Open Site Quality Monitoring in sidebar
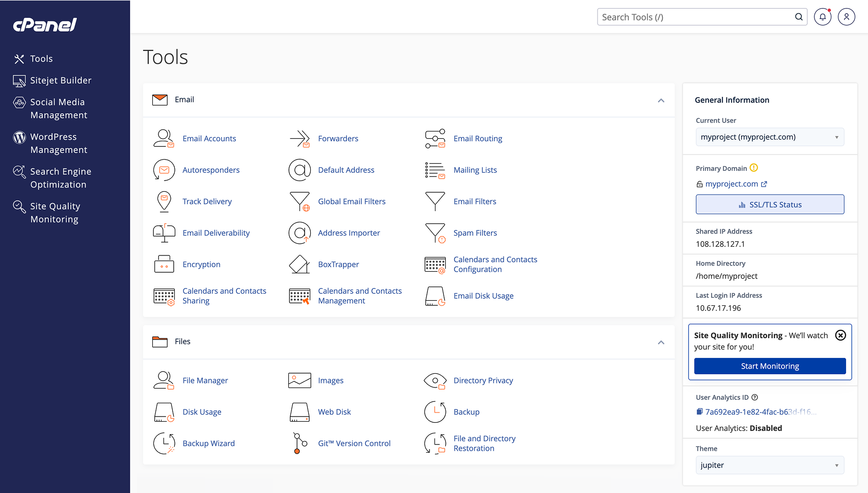Screen dimensions: 868x493 coord(55,212)
